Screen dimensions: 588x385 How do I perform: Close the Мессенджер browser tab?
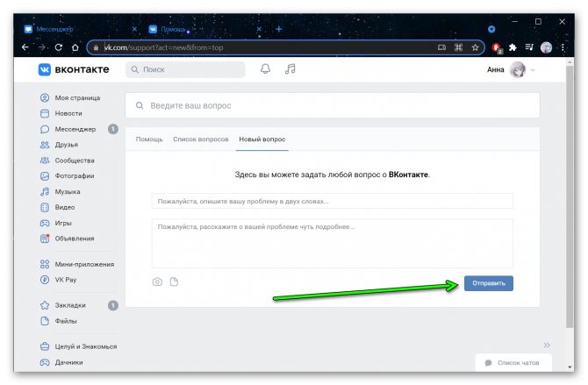point(134,29)
